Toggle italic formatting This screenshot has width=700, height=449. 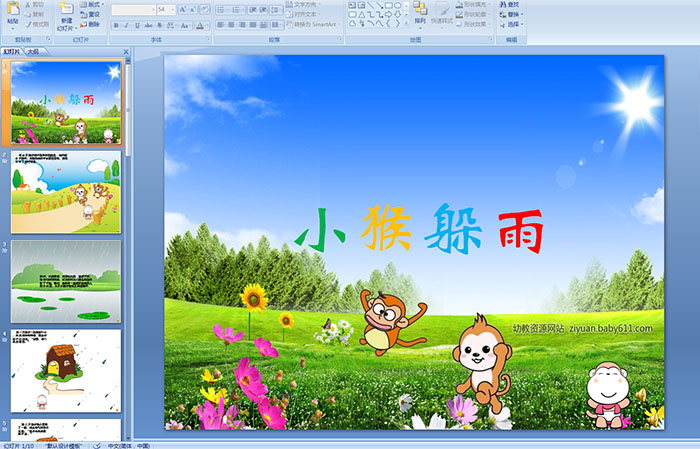coord(126,25)
